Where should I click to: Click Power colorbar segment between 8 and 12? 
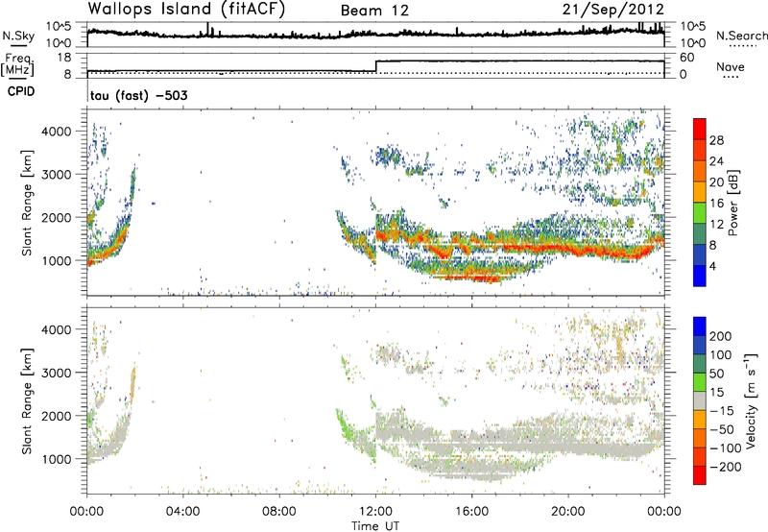point(700,234)
